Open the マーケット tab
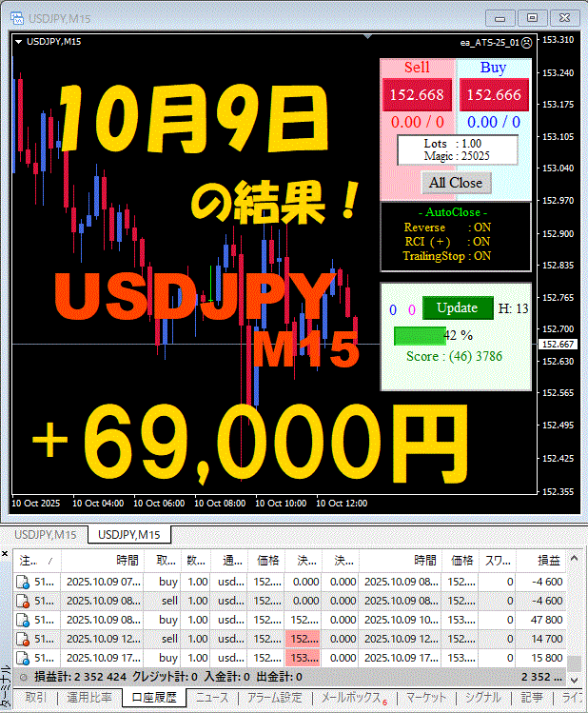This screenshot has height=713, width=588. tap(426, 698)
